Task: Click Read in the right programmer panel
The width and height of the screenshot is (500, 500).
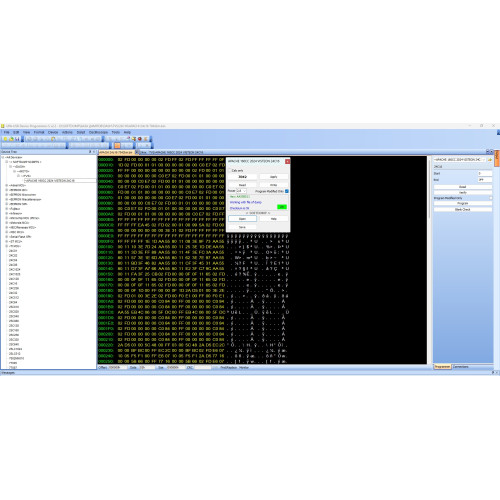Action: coord(463,187)
